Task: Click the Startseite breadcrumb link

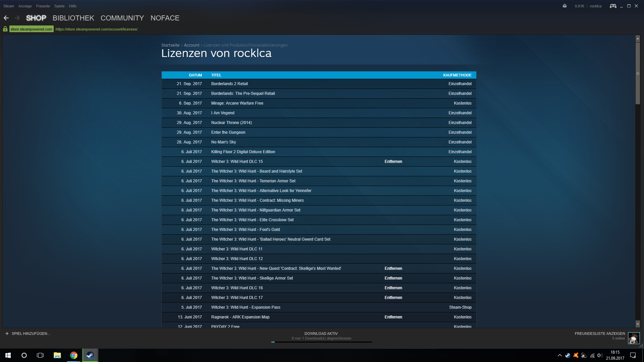Action: pos(170,45)
